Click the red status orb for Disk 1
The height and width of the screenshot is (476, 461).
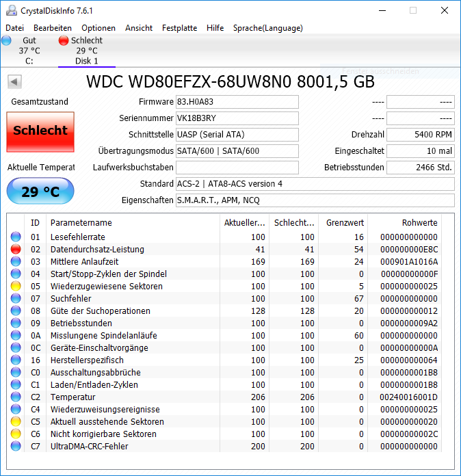click(x=64, y=40)
